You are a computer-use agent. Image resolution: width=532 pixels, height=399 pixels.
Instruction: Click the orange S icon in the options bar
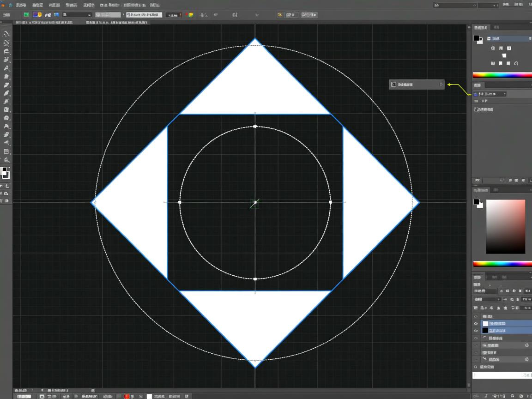click(279, 15)
